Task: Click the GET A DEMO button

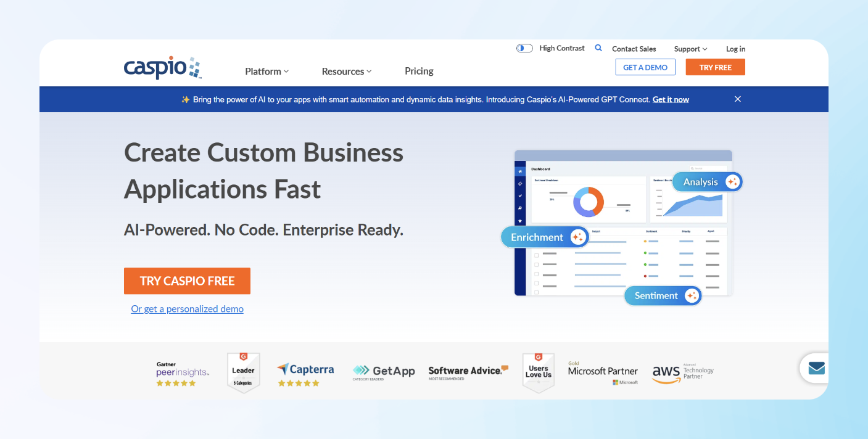Action: (645, 67)
